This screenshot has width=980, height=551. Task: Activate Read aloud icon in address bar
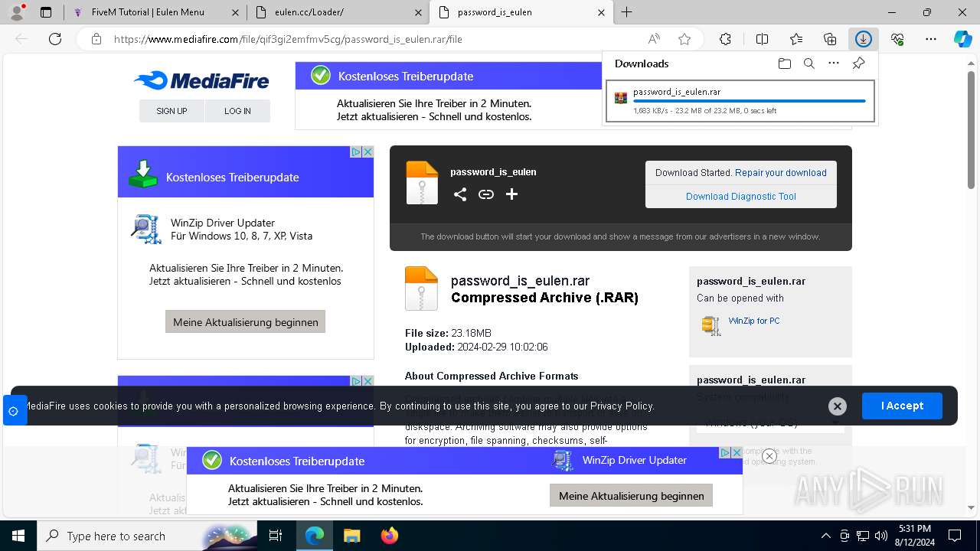point(654,39)
